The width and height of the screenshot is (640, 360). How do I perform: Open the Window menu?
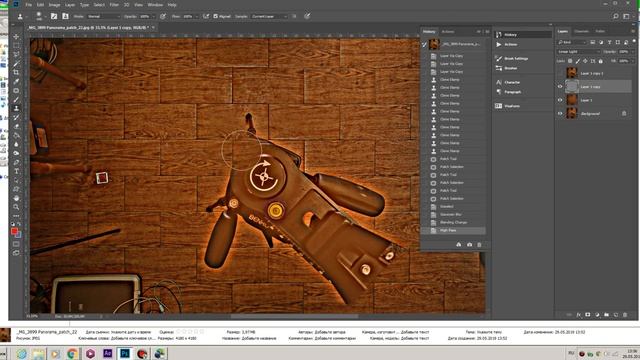click(x=155, y=5)
